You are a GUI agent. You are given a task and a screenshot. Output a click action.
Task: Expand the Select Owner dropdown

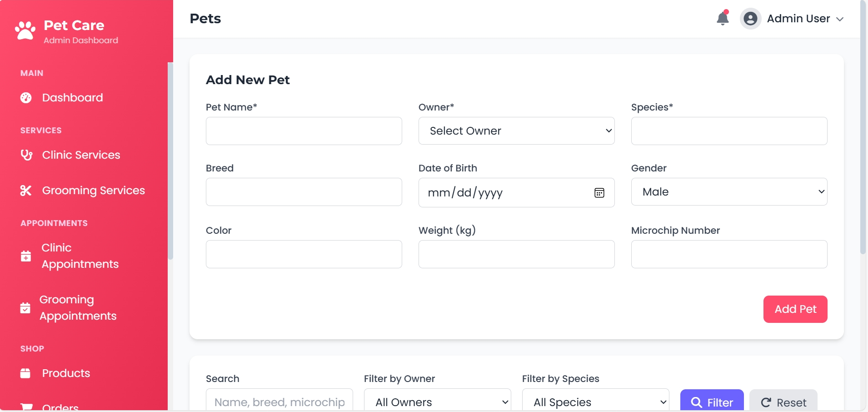pos(516,131)
